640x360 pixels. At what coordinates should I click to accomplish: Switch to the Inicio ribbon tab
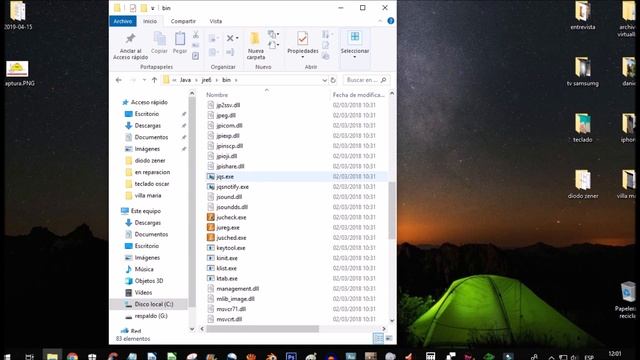(x=150, y=21)
